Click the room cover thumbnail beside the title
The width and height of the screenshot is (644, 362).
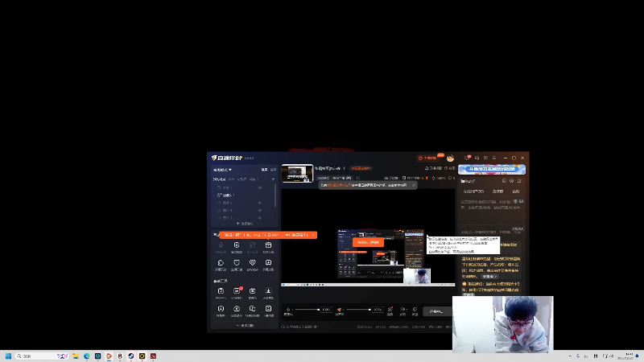297,173
